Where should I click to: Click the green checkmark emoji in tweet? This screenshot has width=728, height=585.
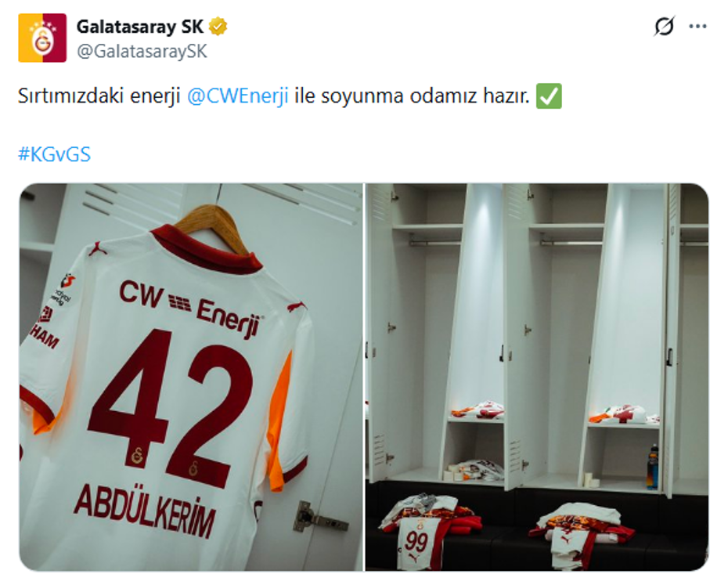click(549, 96)
